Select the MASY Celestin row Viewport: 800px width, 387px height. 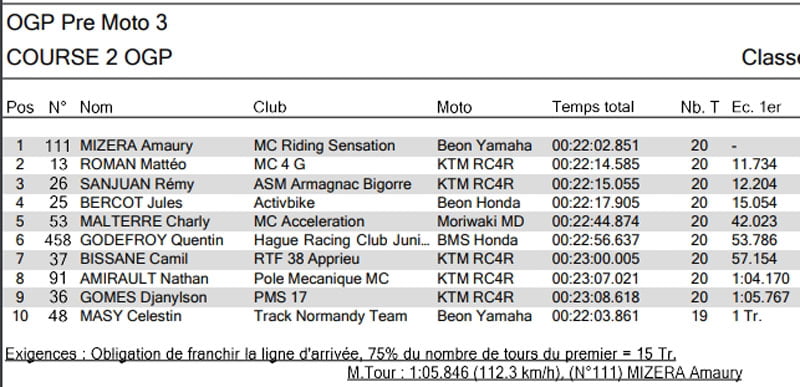pyautogui.click(x=402, y=316)
